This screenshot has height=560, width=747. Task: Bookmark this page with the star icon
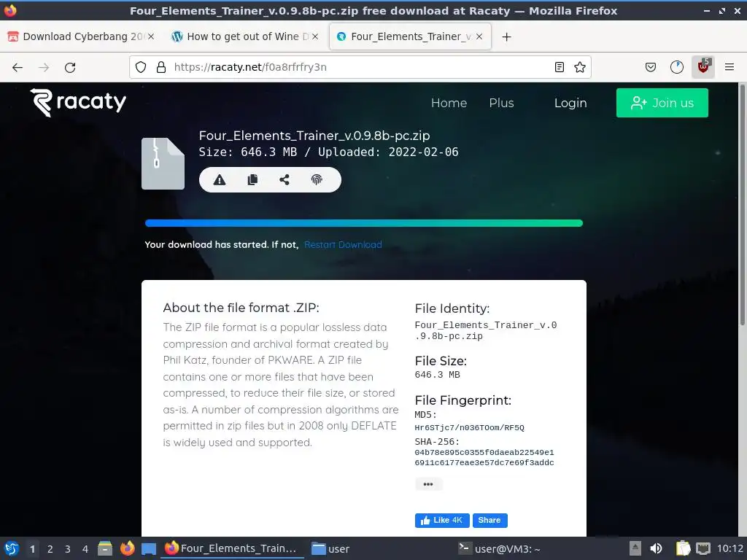[x=580, y=67]
